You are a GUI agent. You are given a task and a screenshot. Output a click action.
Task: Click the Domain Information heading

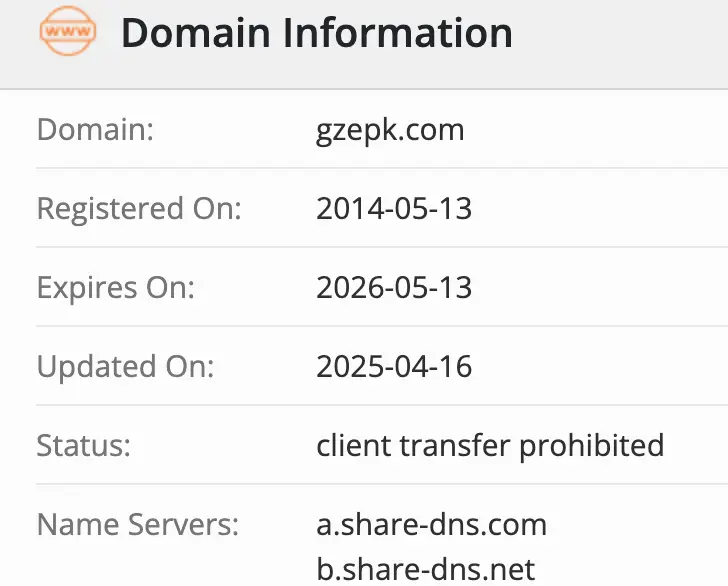point(316,33)
